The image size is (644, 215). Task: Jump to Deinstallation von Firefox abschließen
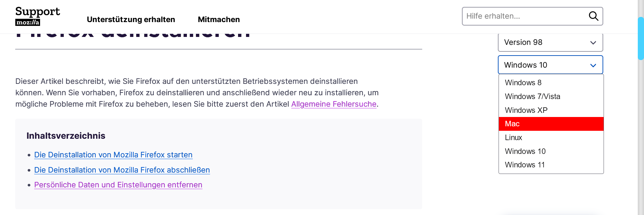122,170
